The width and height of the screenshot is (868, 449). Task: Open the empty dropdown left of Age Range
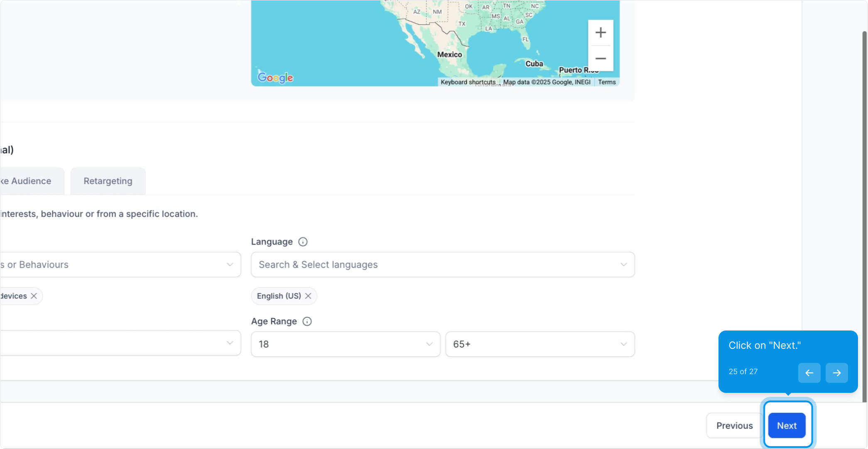point(120,343)
